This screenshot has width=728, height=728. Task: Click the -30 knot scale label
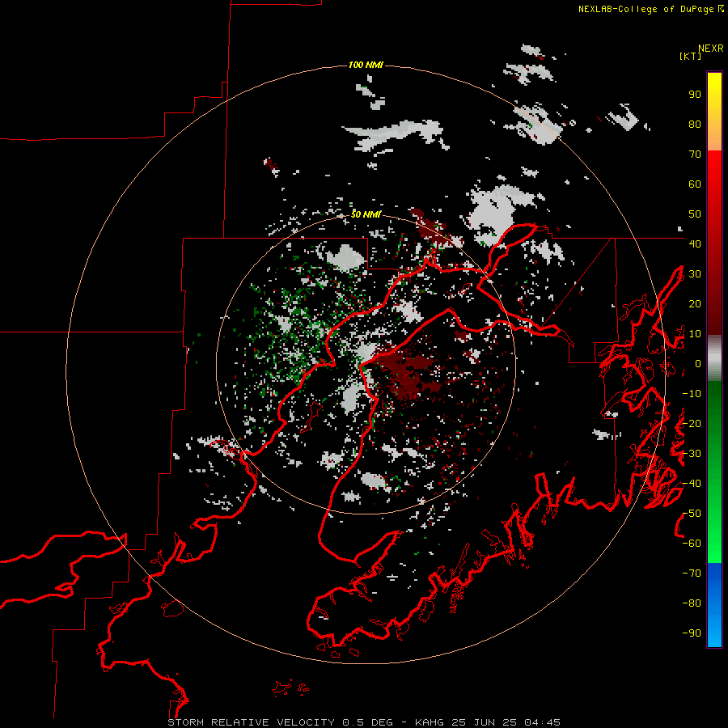tap(692, 454)
